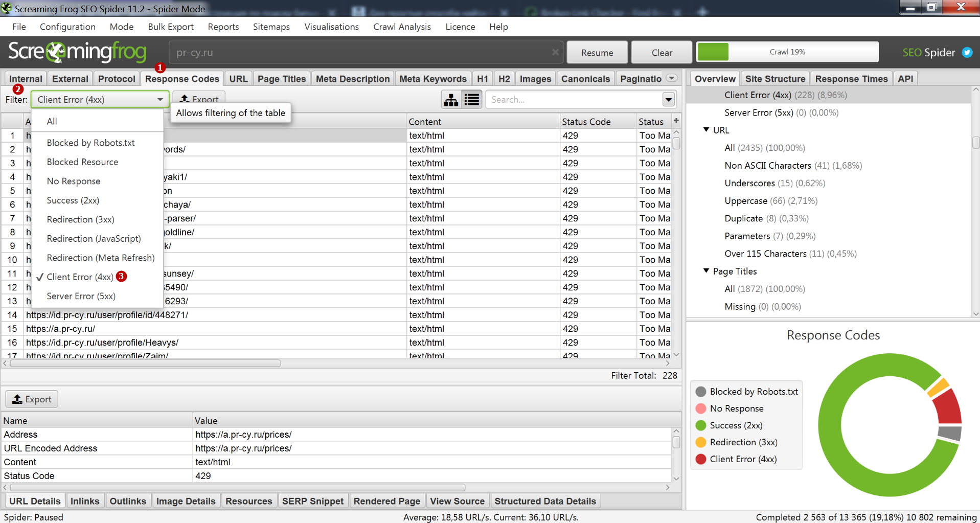980x523 pixels.
Task: Clear the URL field with X icon
Action: 555,52
